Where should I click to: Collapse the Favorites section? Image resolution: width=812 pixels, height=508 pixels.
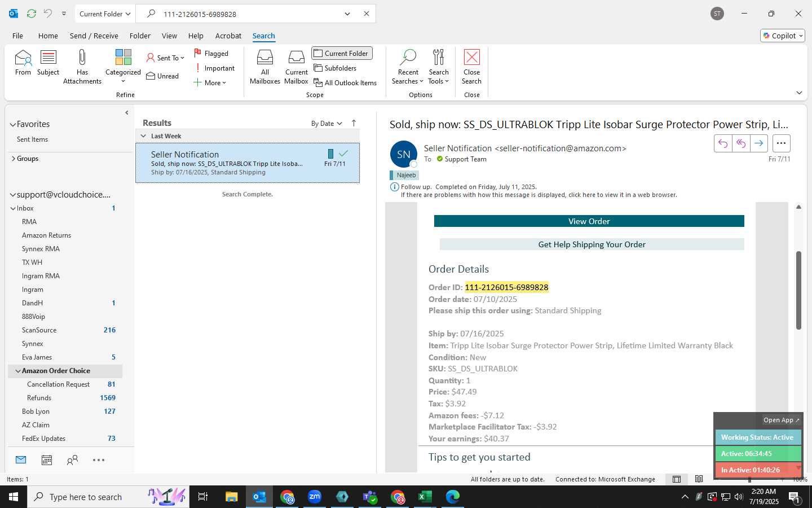(12, 124)
